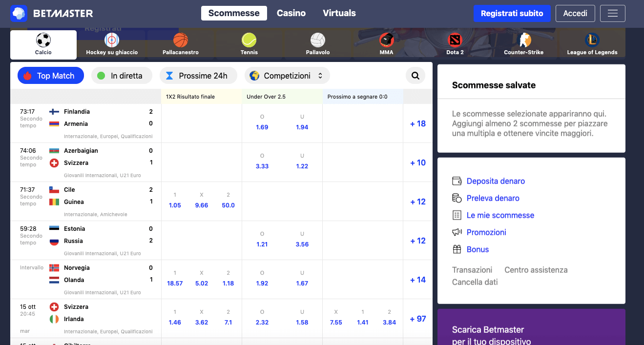The image size is (644, 345).
Task: Open the League of Legends section
Action: point(592,44)
